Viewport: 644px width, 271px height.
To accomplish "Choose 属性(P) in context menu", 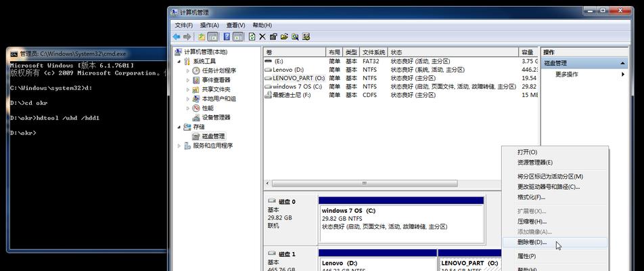I will pyautogui.click(x=555, y=256).
